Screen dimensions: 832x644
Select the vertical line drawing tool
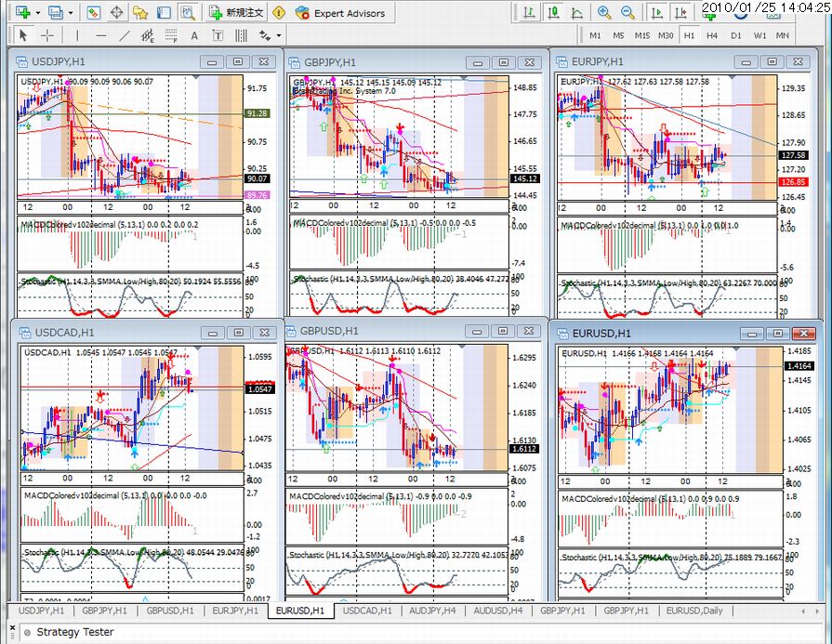(77, 35)
